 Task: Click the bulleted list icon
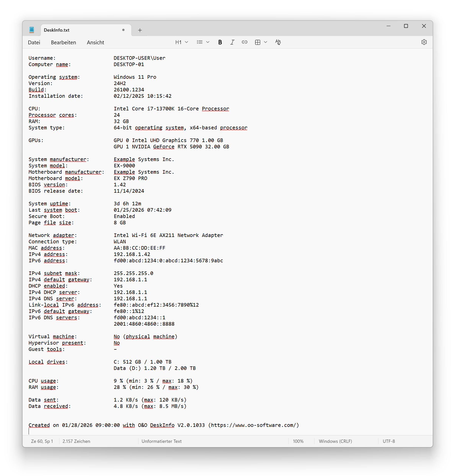tap(200, 42)
